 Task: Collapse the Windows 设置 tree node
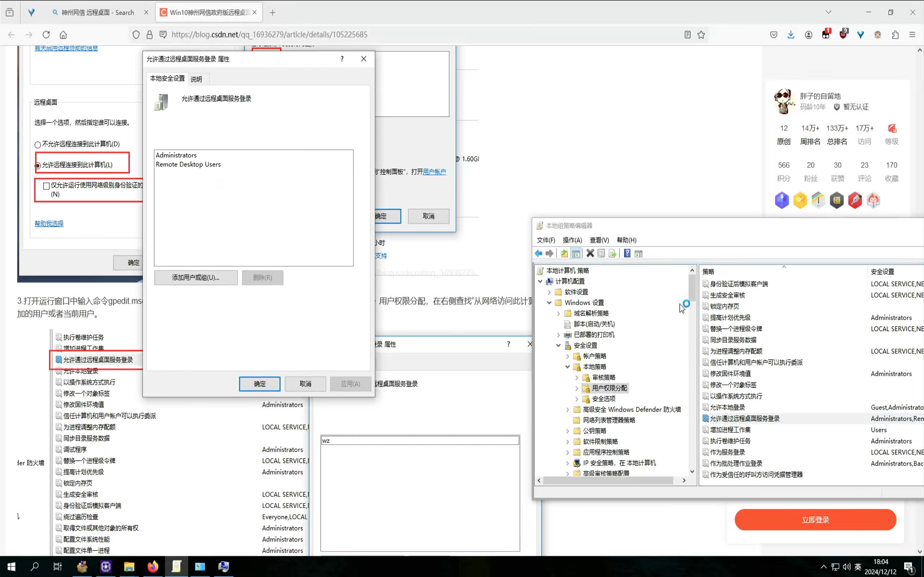tap(549, 303)
